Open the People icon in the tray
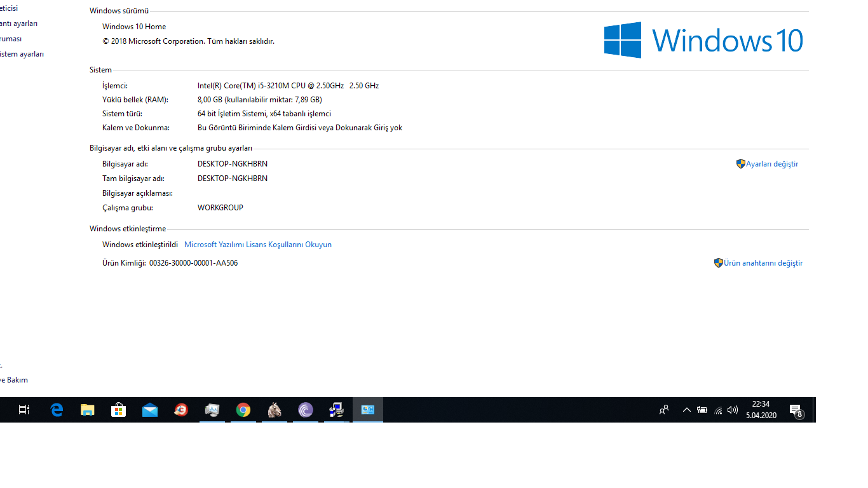Screen dimensions: 868x488 click(664, 410)
